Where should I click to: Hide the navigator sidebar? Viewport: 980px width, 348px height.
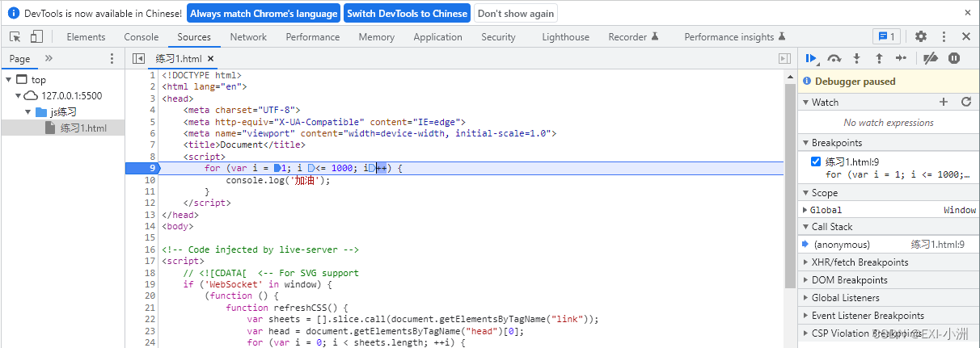(x=138, y=58)
